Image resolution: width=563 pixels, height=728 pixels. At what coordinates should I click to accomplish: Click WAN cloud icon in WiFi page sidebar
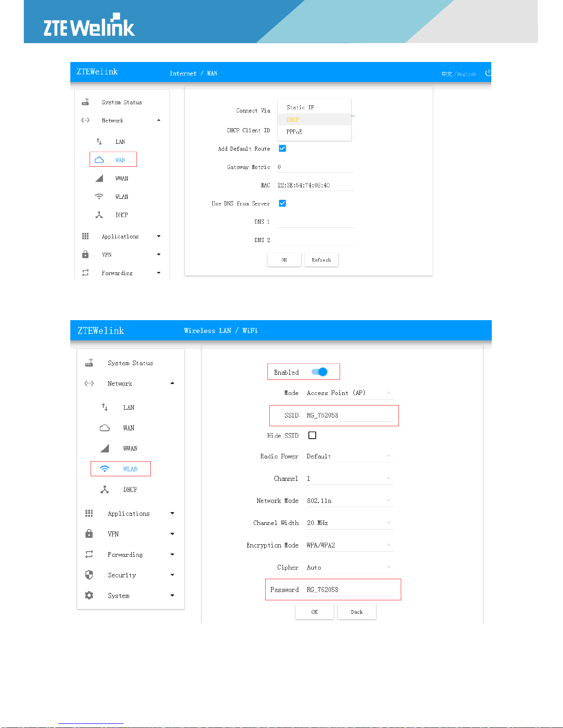[105, 428]
